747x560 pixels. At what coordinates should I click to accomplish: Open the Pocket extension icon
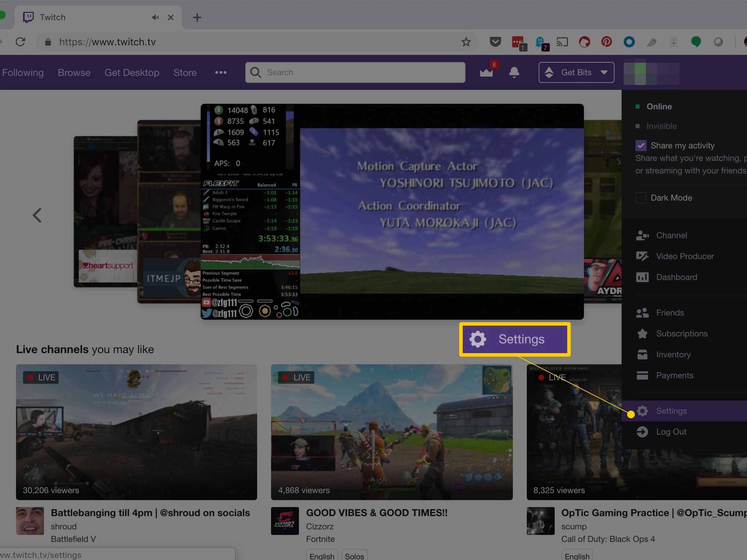click(495, 42)
